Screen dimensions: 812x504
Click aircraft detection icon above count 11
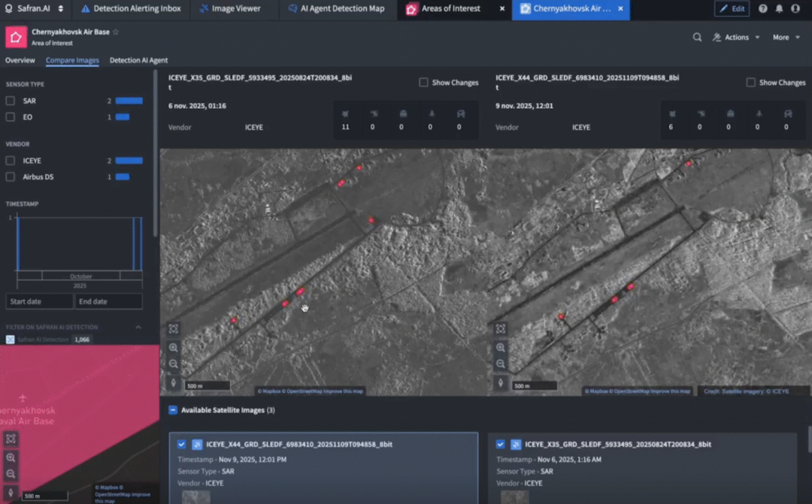coord(345,114)
